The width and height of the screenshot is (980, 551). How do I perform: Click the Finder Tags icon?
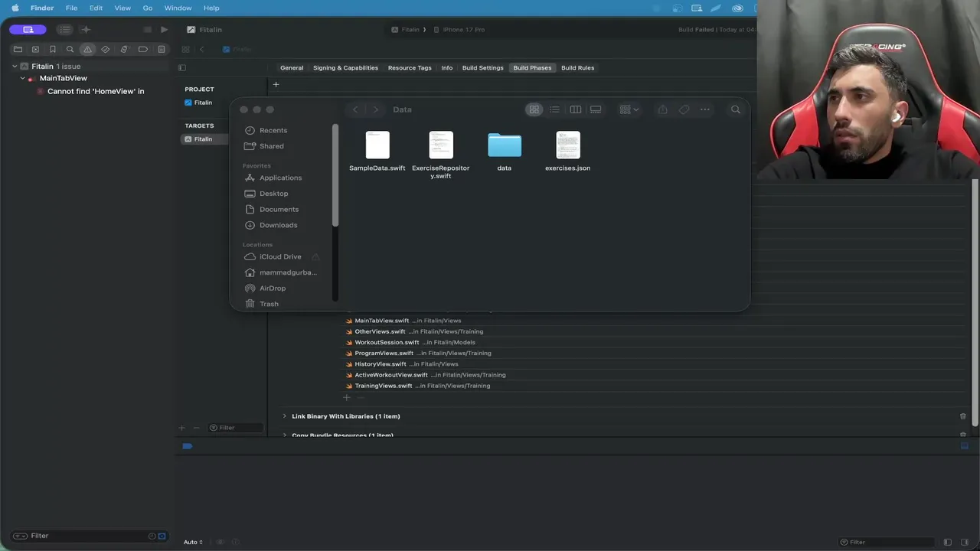[x=684, y=109]
